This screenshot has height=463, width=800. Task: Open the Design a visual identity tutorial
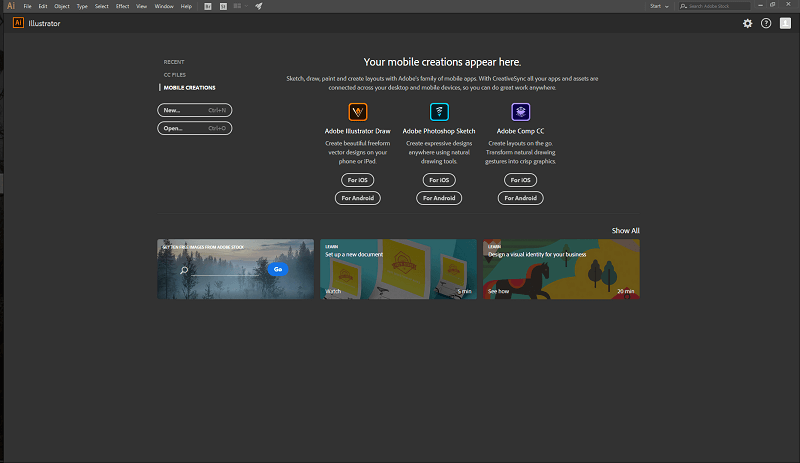[x=561, y=269]
